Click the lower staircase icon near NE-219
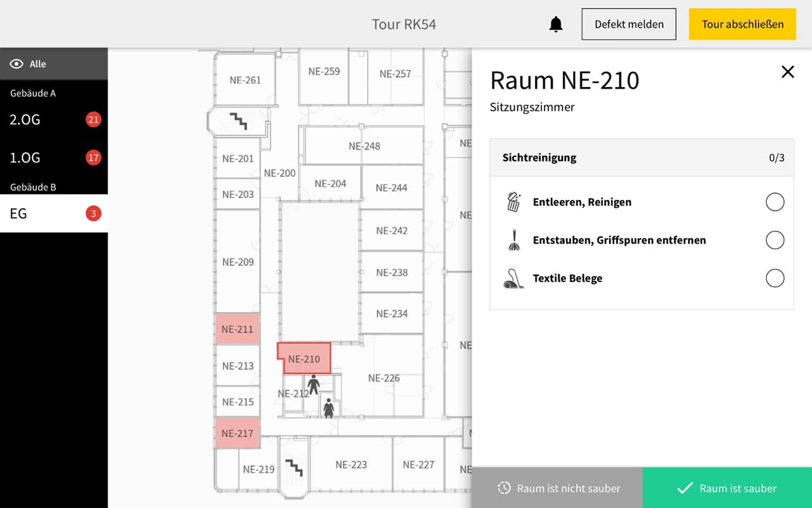The height and width of the screenshot is (508, 812). [x=293, y=468]
